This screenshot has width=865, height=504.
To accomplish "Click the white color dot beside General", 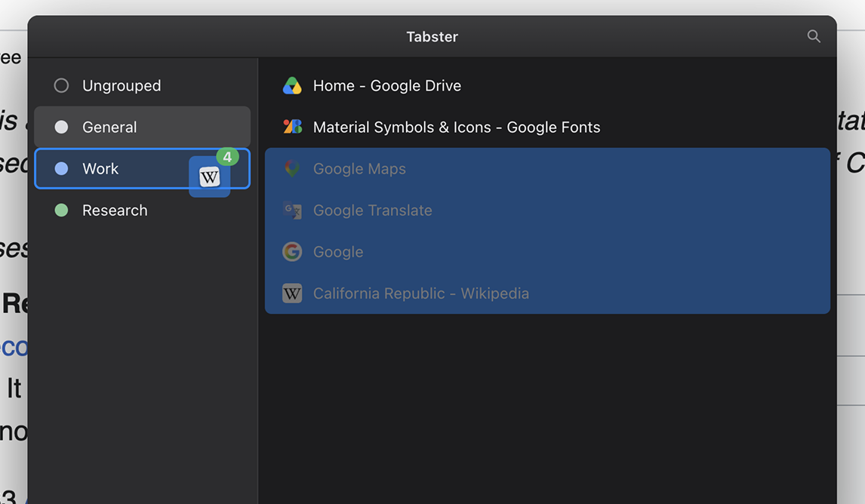I will [61, 127].
